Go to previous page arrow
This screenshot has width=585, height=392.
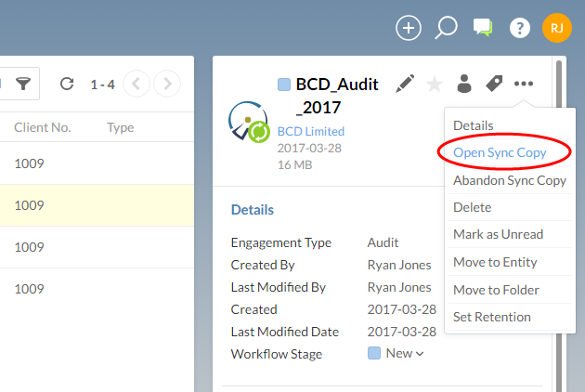click(x=136, y=85)
